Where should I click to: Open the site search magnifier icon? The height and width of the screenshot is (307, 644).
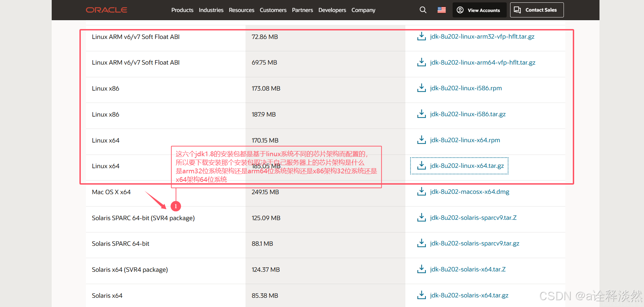[x=423, y=10]
